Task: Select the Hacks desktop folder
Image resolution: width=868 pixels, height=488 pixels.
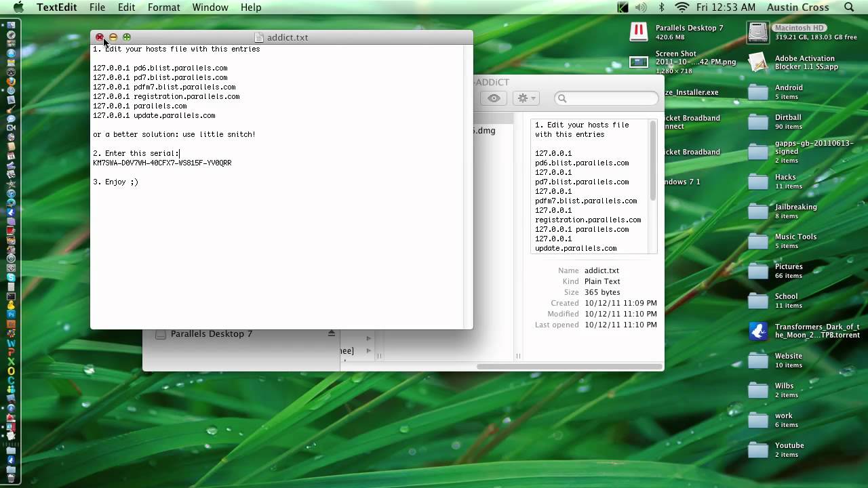Action: [758, 182]
